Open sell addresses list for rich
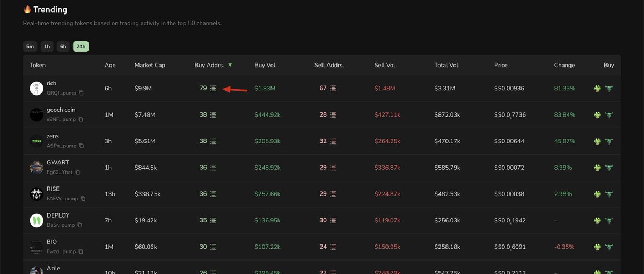This screenshot has width=644, height=274. 333,88
